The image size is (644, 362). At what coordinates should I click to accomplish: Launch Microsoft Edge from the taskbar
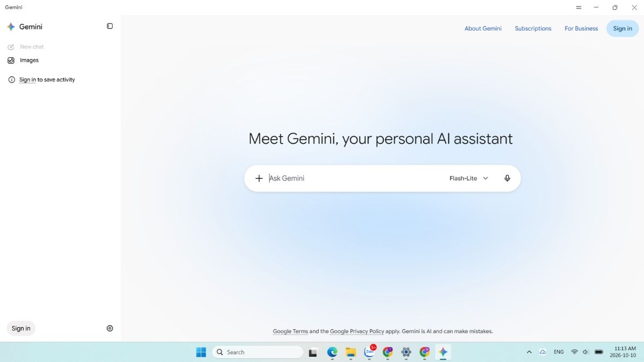click(x=332, y=352)
